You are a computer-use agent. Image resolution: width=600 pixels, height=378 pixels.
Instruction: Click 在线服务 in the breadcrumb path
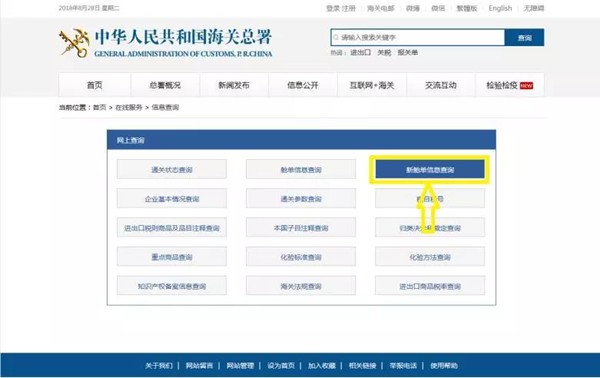point(129,108)
